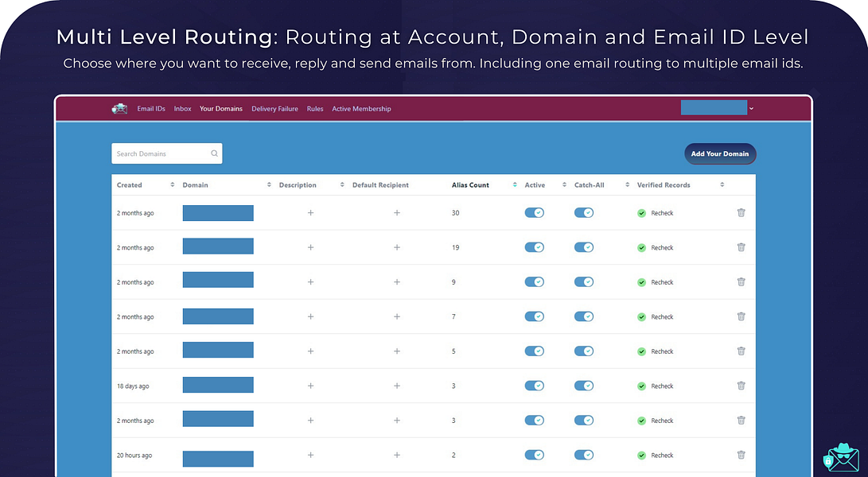The image size is (868, 477).
Task: Add description for the 5-alias domain
Action: pyautogui.click(x=310, y=351)
